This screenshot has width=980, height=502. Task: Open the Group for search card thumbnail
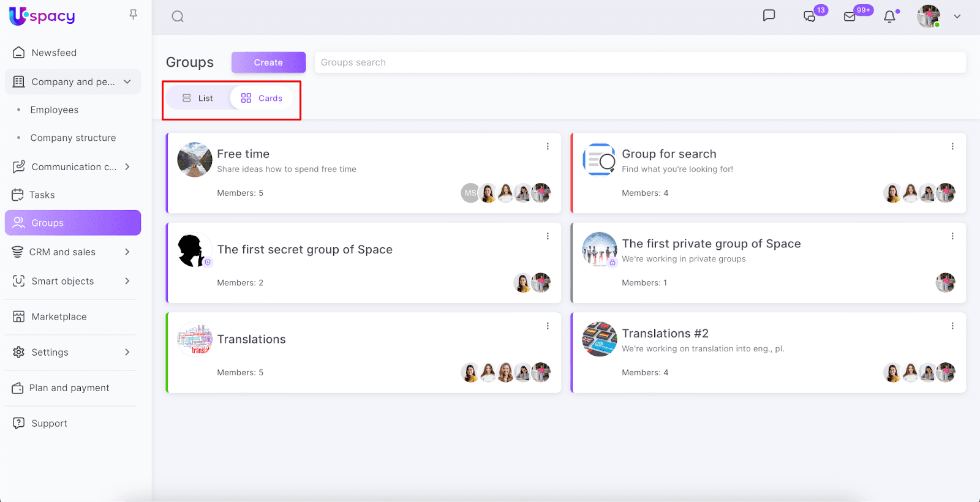[x=599, y=160]
